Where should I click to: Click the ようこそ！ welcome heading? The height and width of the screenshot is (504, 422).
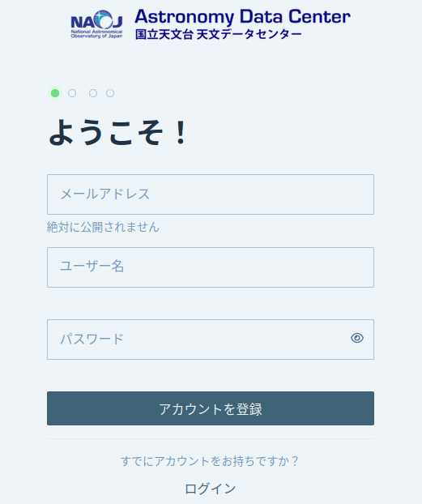[x=117, y=132]
